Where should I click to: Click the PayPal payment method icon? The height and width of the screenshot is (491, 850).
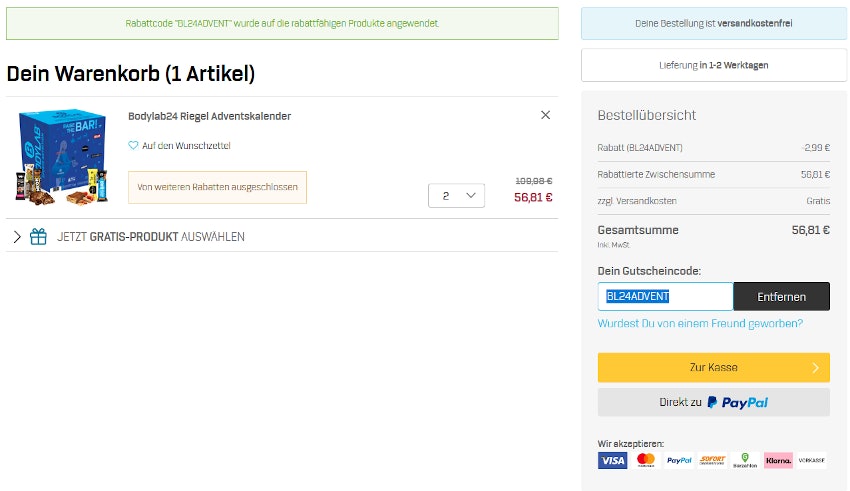pos(679,461)
